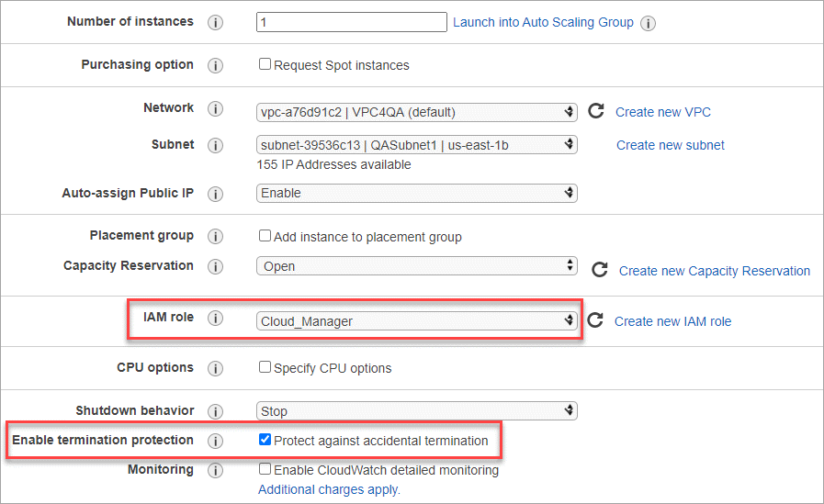Click info icon after Launch into Auto Scaling Group
This screenshot has height=504, width=824.
(648, 23)
